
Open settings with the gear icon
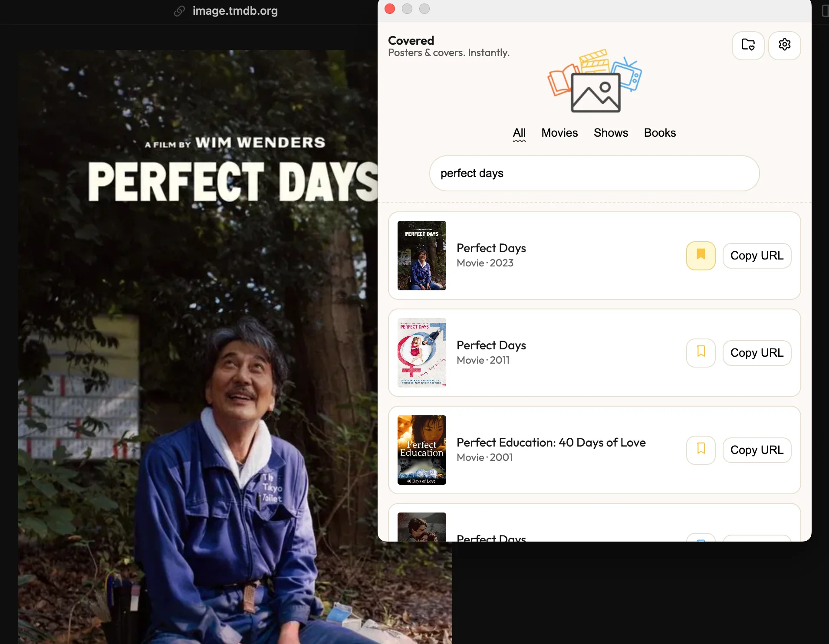(784, 45)
